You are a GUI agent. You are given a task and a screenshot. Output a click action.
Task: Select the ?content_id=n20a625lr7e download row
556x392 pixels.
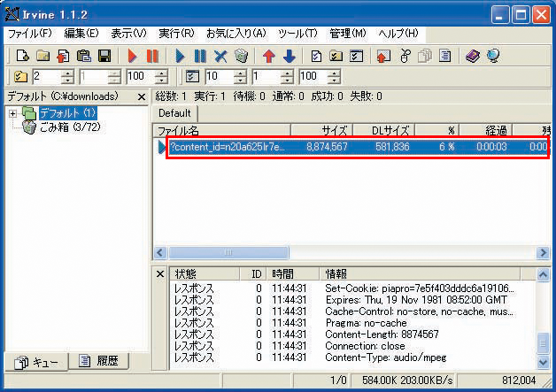coord(359,147)
